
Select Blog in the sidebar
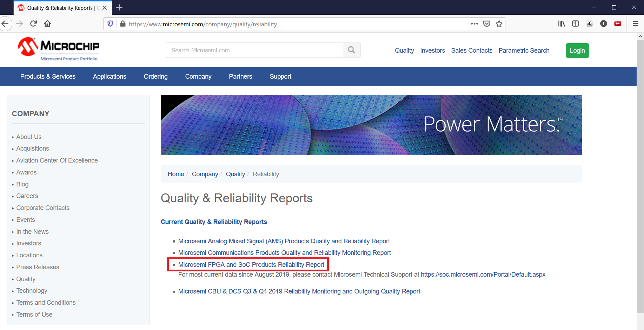pyautogui.click(x=22, y=184)
